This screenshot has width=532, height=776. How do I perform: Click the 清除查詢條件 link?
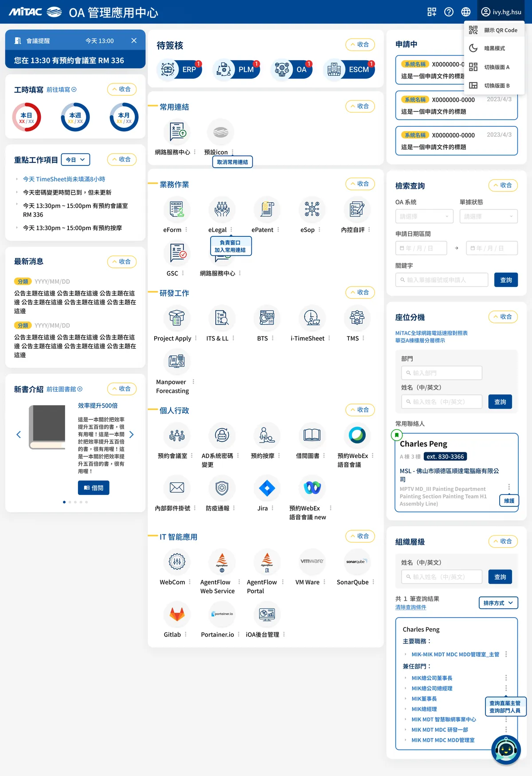(411, 607)
